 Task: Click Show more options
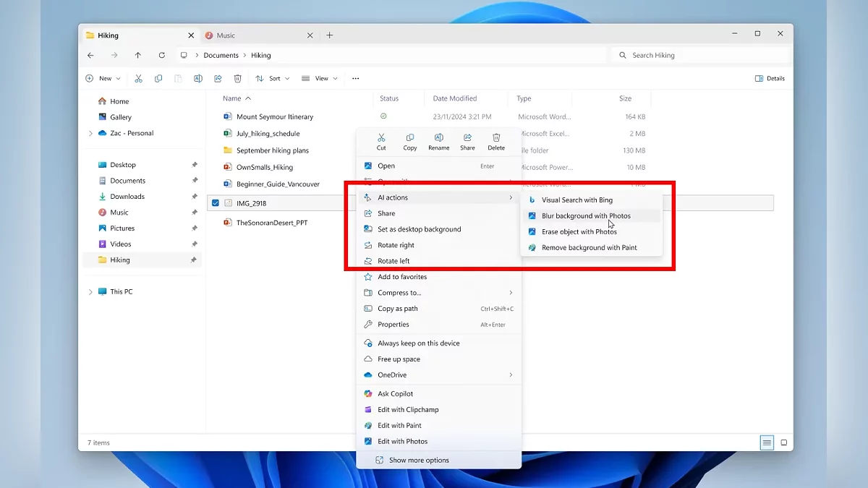[x=419, y=461]
